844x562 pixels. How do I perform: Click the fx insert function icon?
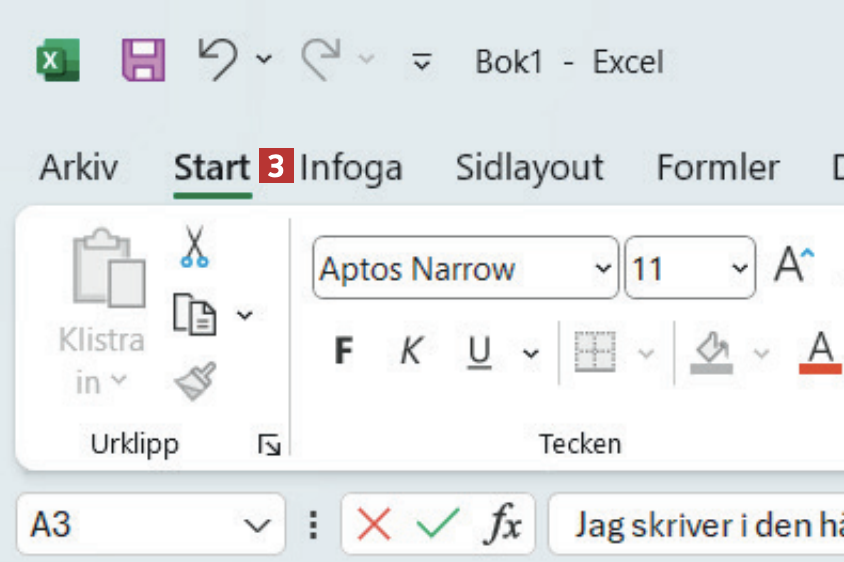coord(503,524)
